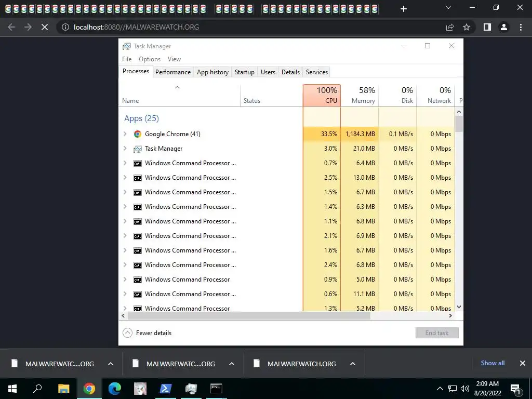532x399 pixels.
Task: Open options chevron for second MALWAREWATC....ORG download
Action: point(231,364)
